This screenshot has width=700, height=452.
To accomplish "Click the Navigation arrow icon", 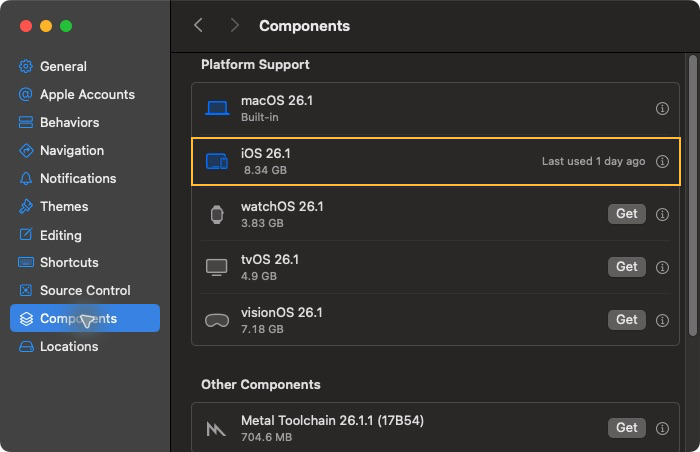I will click(26, 151).
